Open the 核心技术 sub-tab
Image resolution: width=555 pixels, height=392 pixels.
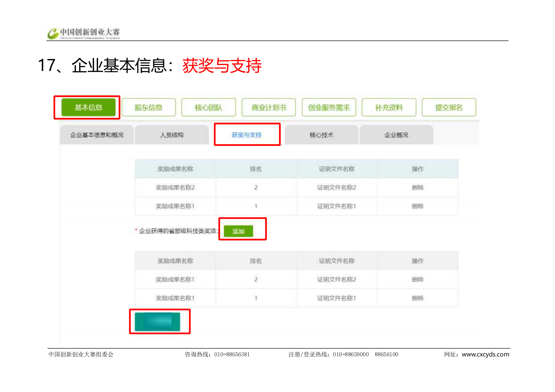tap(321, 135)
